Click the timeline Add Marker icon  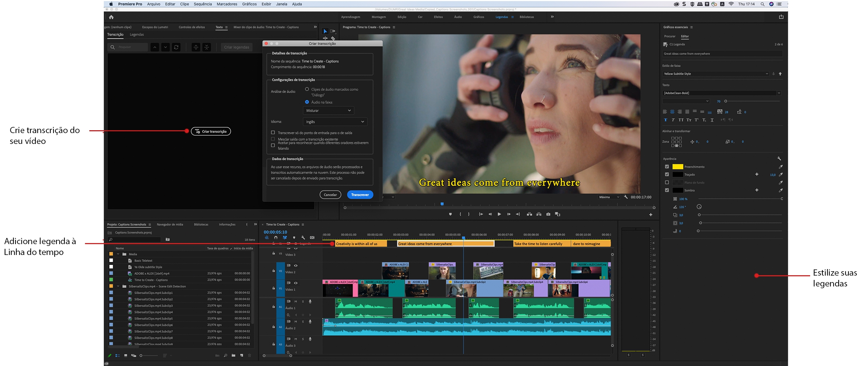coord(294,238)
